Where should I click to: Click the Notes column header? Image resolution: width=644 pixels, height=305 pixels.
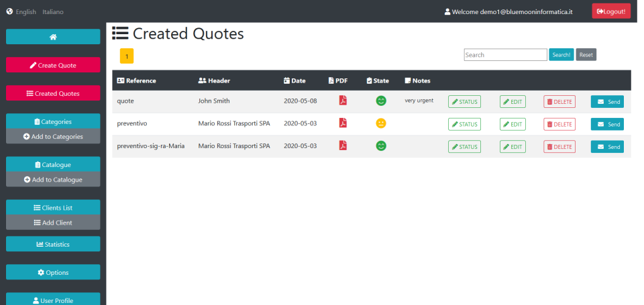point(417,80)
